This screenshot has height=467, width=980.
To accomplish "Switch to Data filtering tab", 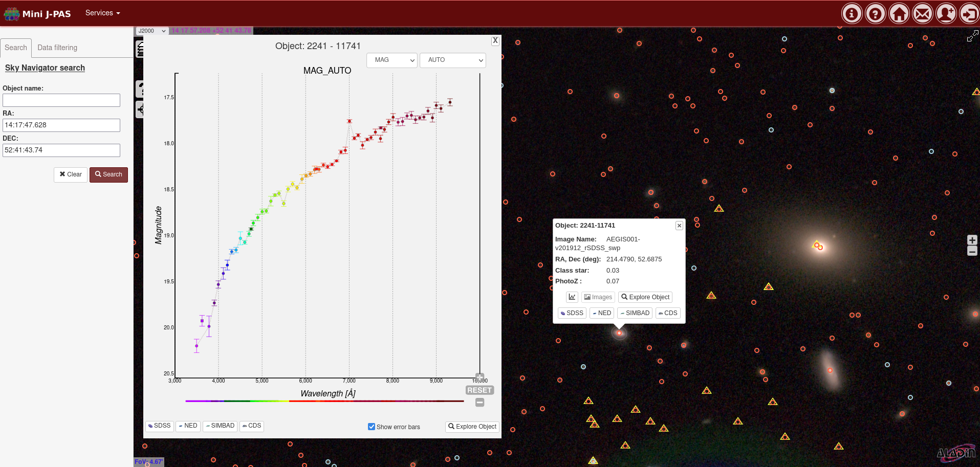I will click(x=57, y=48).
